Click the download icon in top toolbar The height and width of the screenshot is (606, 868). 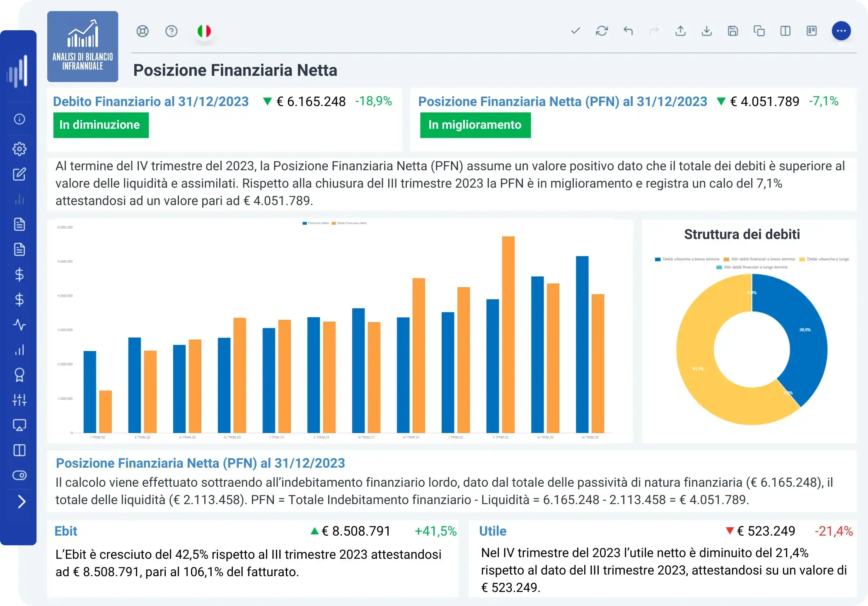click(707, 31)
